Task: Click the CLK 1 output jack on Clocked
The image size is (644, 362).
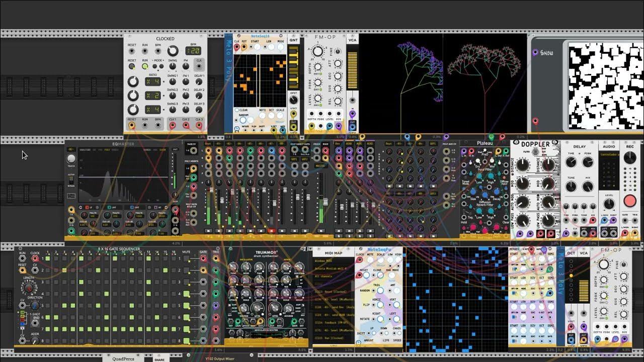Action: 173,125
